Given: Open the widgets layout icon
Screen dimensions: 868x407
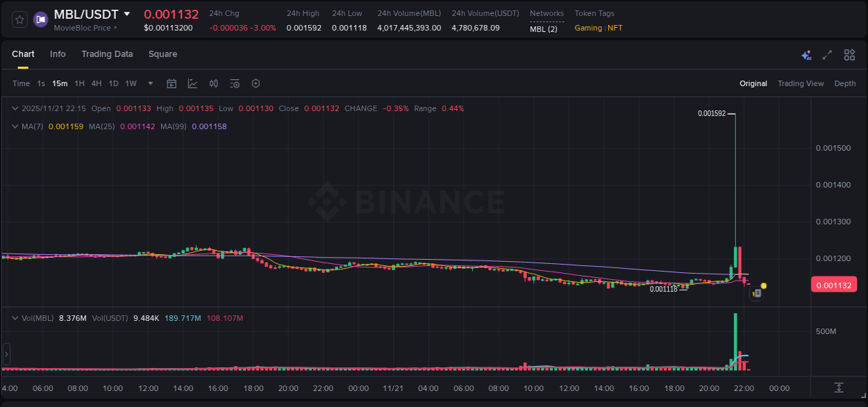Looking at the screenshot, I should 849,55.
